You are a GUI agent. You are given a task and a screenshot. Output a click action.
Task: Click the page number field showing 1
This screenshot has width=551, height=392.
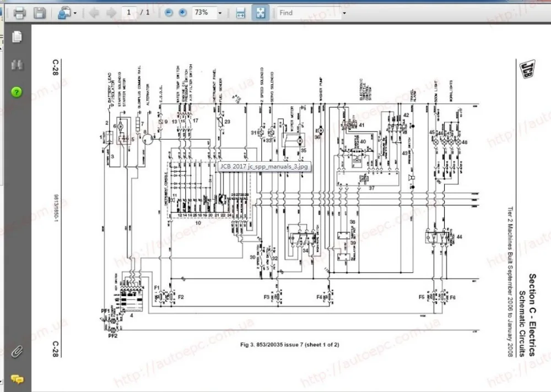coord(129,13)
